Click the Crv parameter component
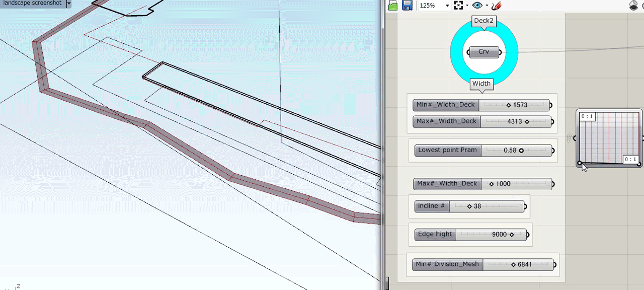Viewport: 644px width, 290px height. [484, 52]
